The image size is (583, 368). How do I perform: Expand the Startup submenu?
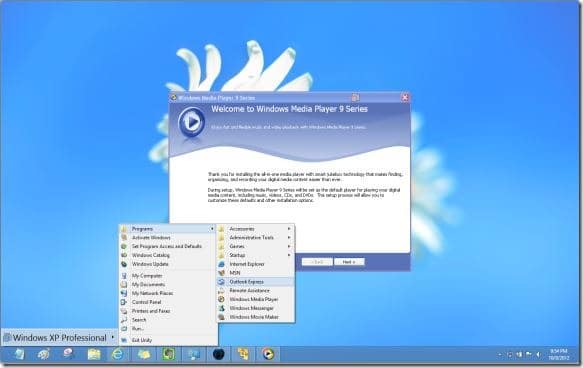click(x=256, y=255)
